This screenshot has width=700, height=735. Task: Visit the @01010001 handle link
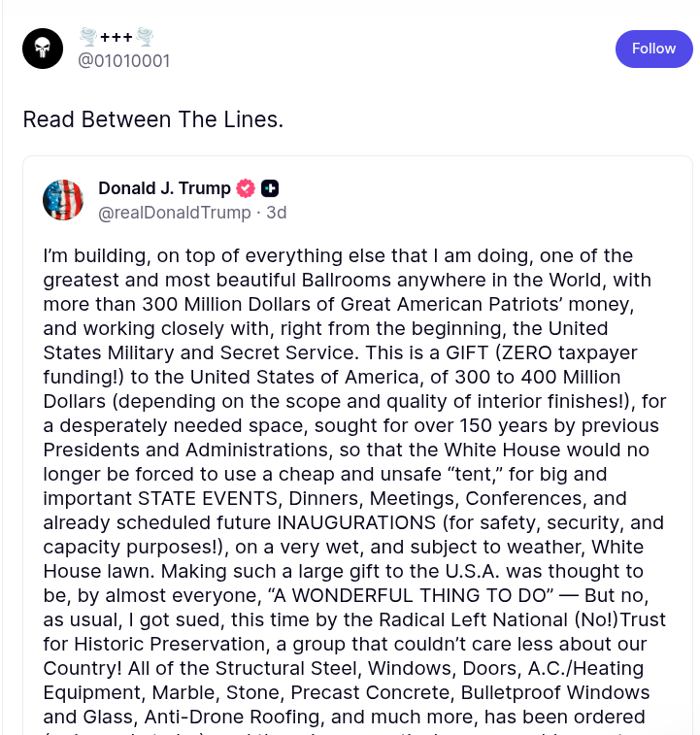pos(123,61)
